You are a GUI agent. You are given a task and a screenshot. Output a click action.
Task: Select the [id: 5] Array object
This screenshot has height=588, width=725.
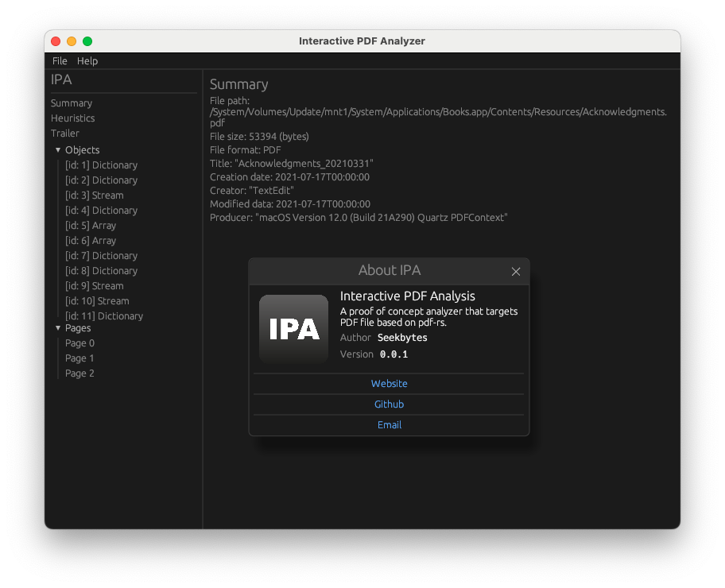90,225
